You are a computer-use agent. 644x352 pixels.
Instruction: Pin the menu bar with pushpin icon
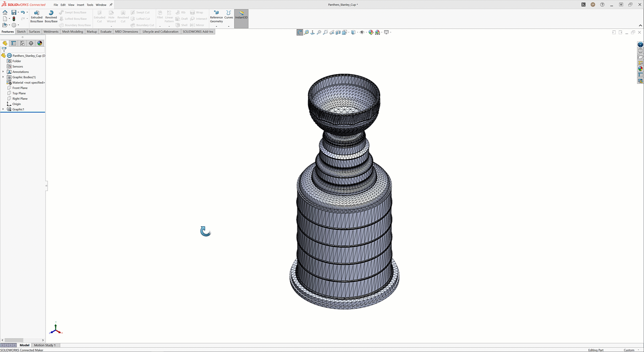click(111, 5)
